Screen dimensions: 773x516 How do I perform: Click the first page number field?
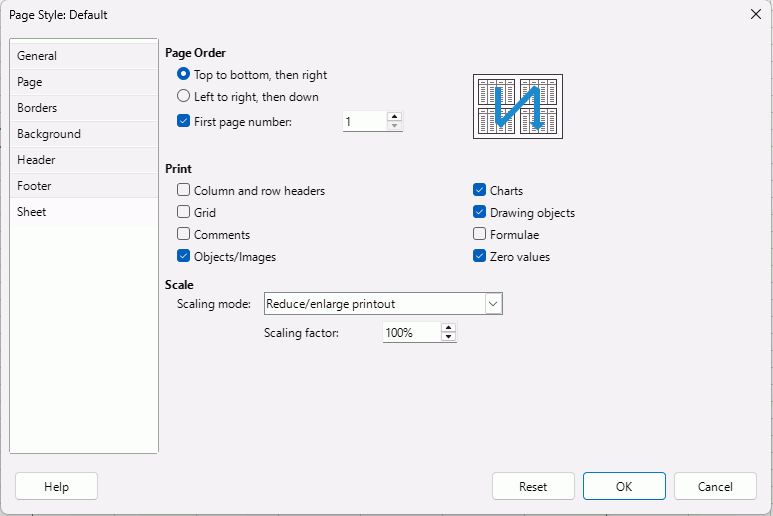pyautogui.click(x=364, y=121)
